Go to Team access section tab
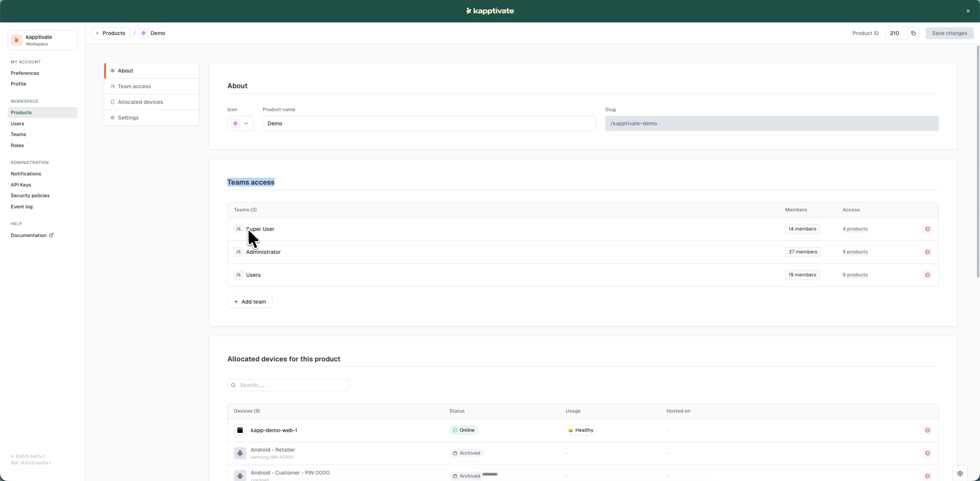The width and height of the screenshot is (980, 481). pos(152,86)
